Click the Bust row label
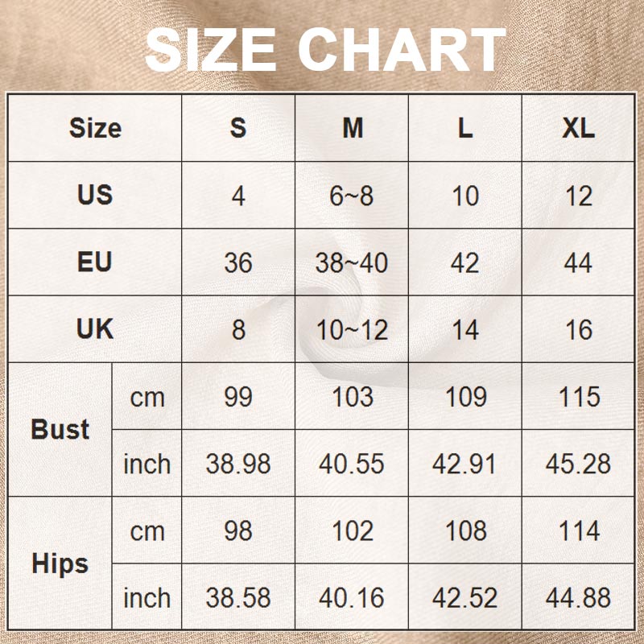Screen dimensions: 644x644 tap(60, 430)
